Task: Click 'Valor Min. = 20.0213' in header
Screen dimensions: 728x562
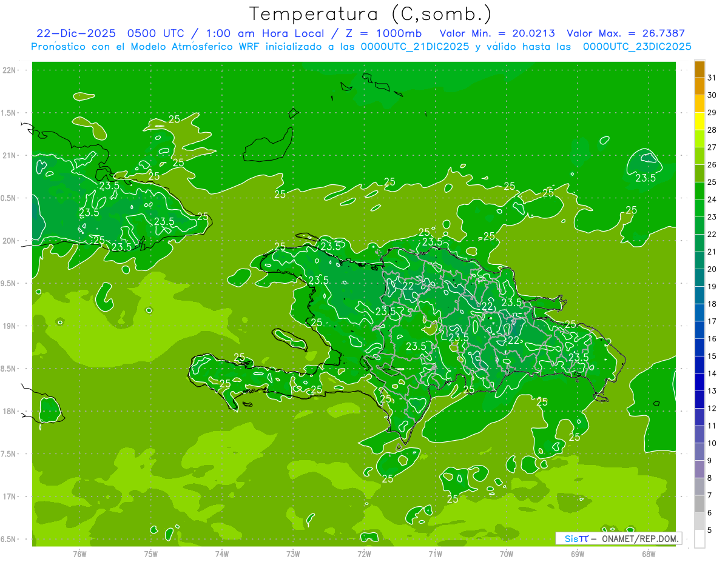Action: 497,33
